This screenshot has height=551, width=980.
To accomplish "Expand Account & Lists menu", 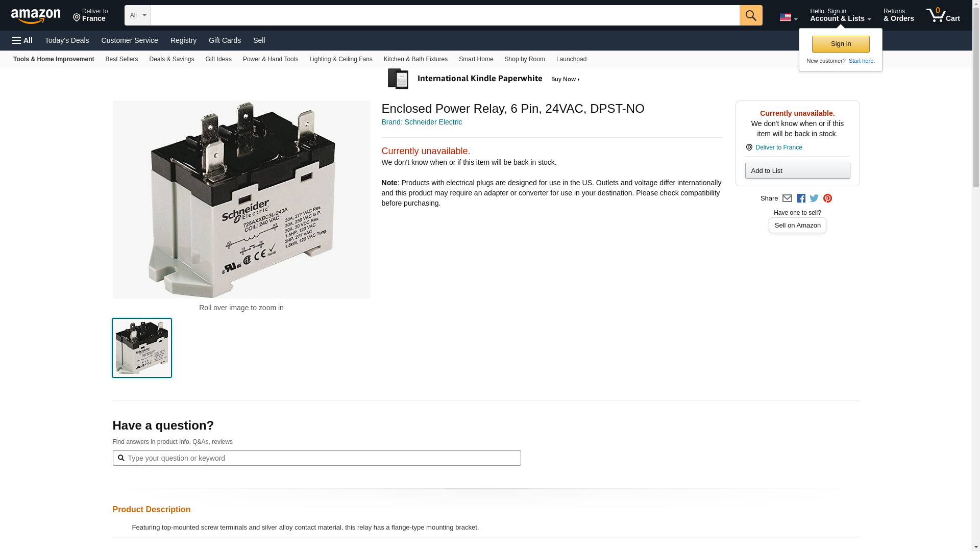I will click(x=840, y=15).
